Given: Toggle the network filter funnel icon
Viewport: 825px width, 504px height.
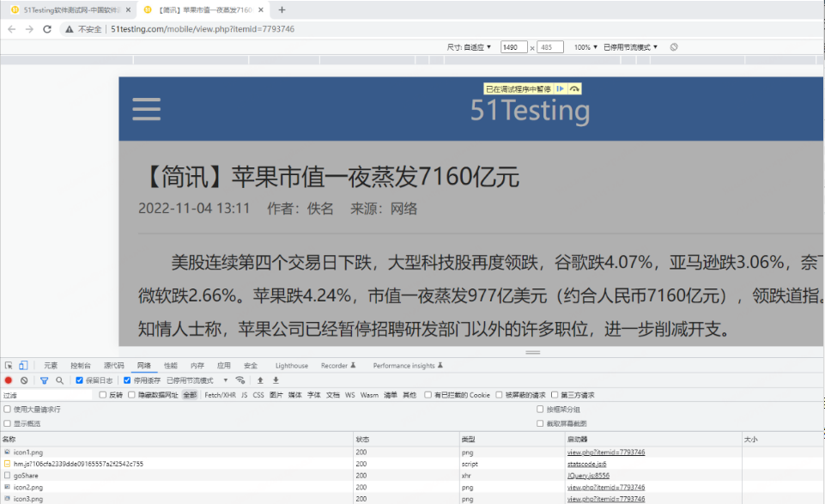Looking at the screenshot, I should click(x=44, y=380).
